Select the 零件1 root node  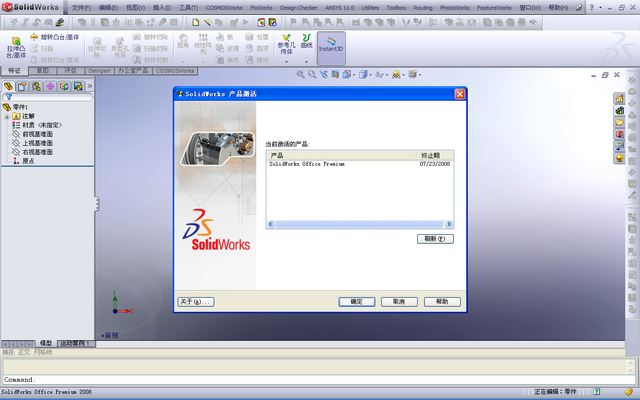coord(15,107)
